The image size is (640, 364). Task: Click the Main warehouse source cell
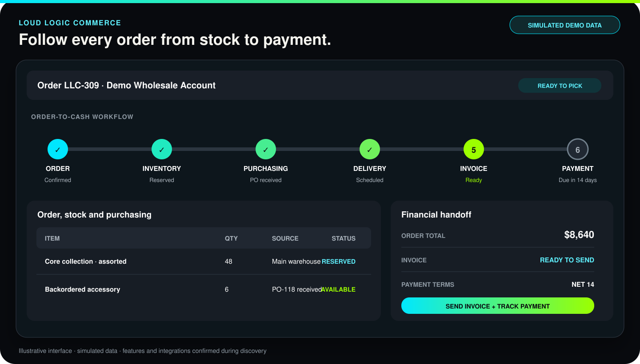(x=296, y=261)
